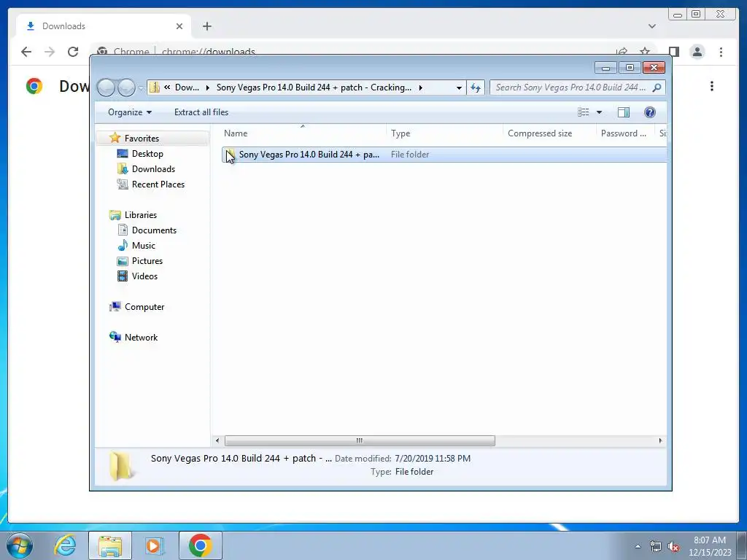The height and width of the screenshot is (560, 747).
Task: Open network tray icon
Action: point(656,547)
